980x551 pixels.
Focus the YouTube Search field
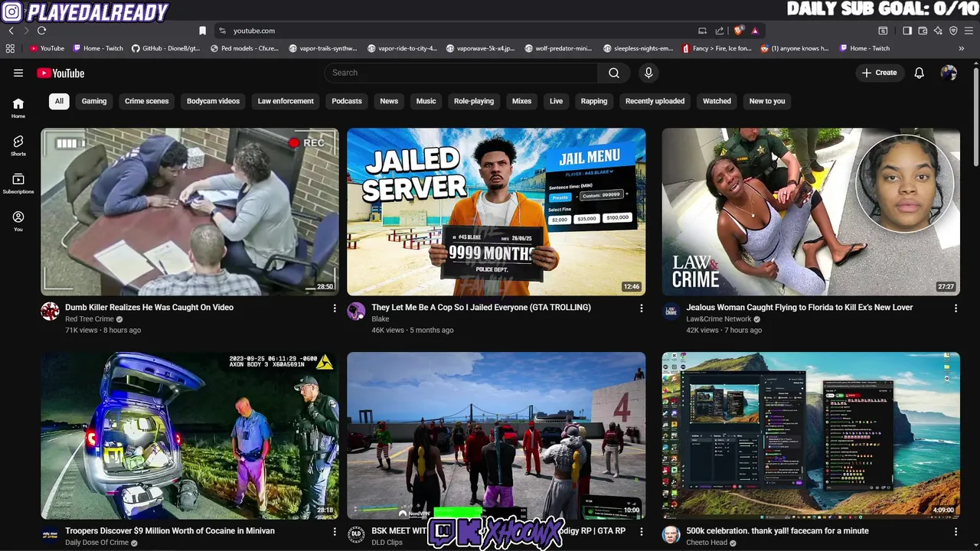[x=461, y=73]
